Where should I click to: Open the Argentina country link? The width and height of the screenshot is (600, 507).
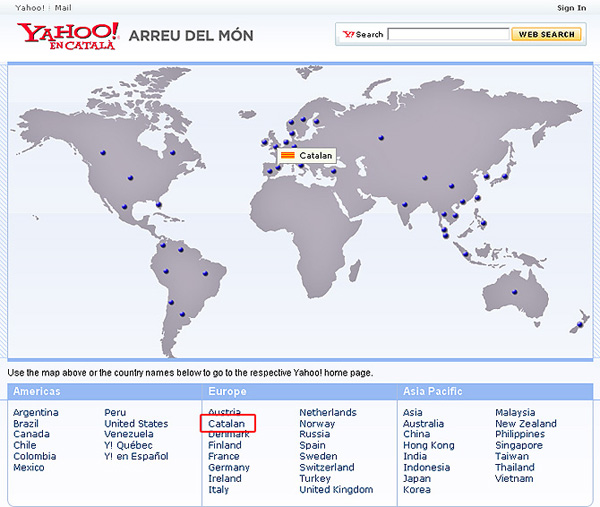tap(36, 412)
